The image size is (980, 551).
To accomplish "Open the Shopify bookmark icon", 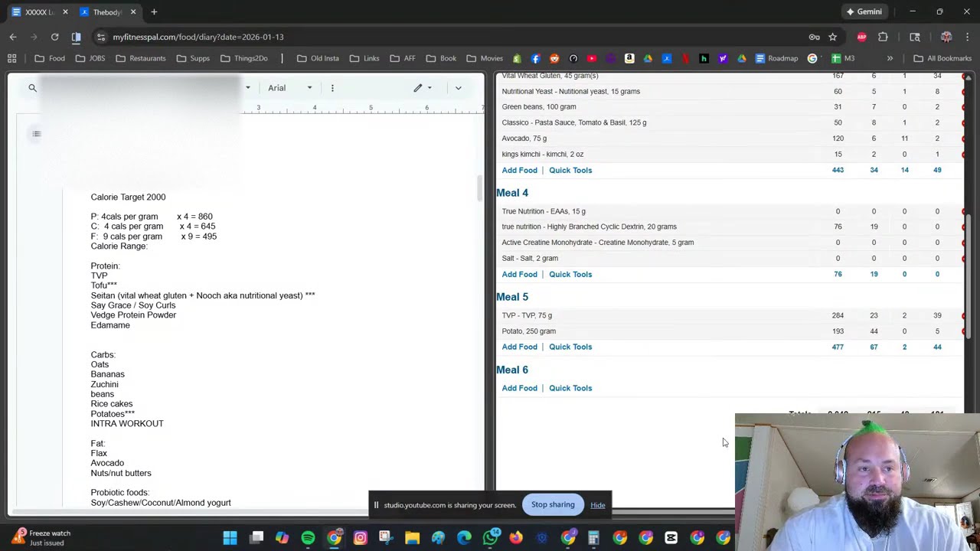I will 517,58.
